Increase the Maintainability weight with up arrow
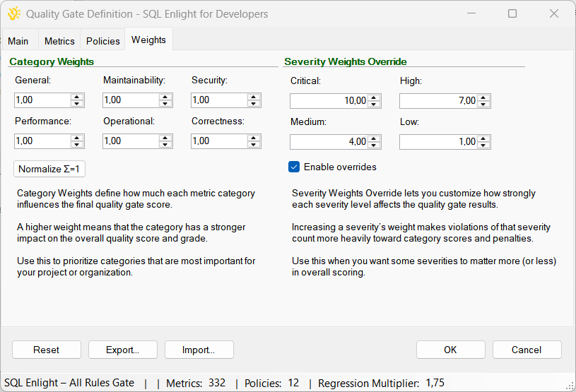The height and width of the screenshot is (392, 576). coord(165,97)
